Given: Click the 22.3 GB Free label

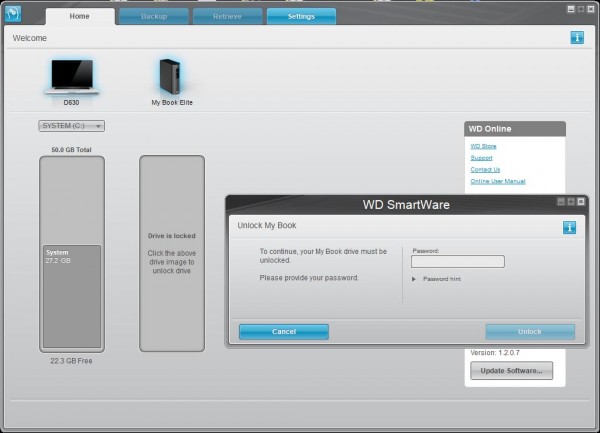Looking at the screenshot, I should coord(71,361).
